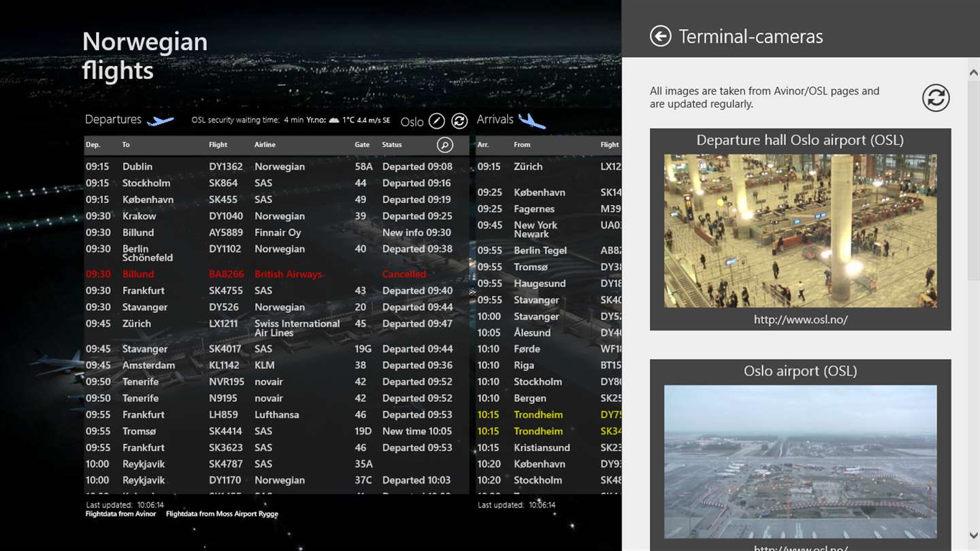Select novair flight N9195

click(225, 398)
